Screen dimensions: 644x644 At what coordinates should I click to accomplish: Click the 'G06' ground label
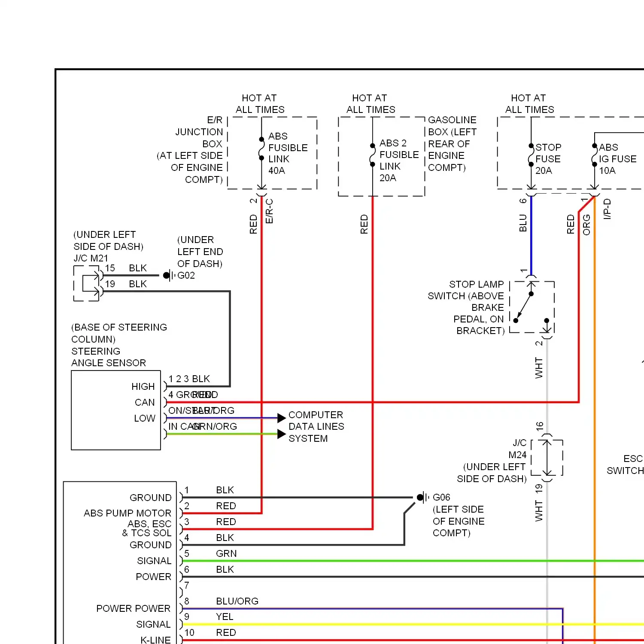(x=441, y=497)
